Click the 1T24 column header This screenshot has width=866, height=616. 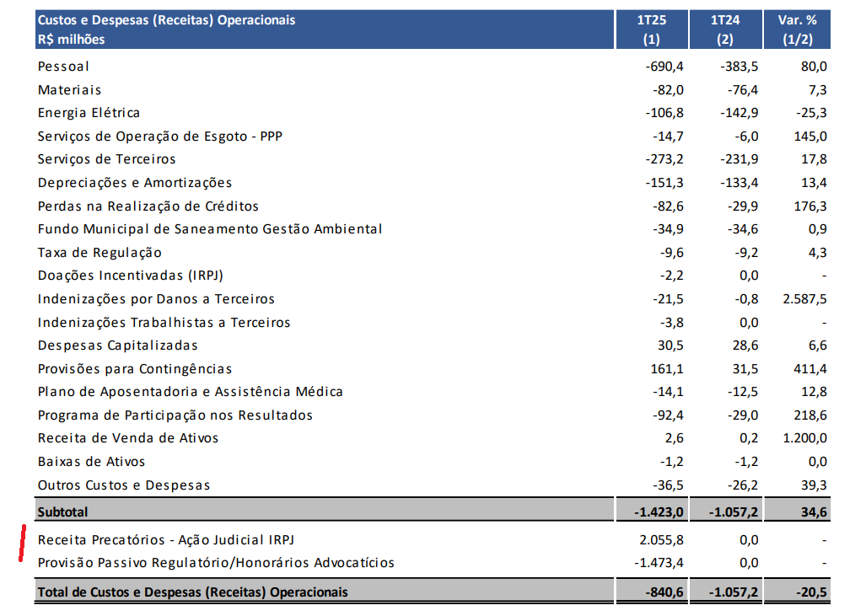725,29
